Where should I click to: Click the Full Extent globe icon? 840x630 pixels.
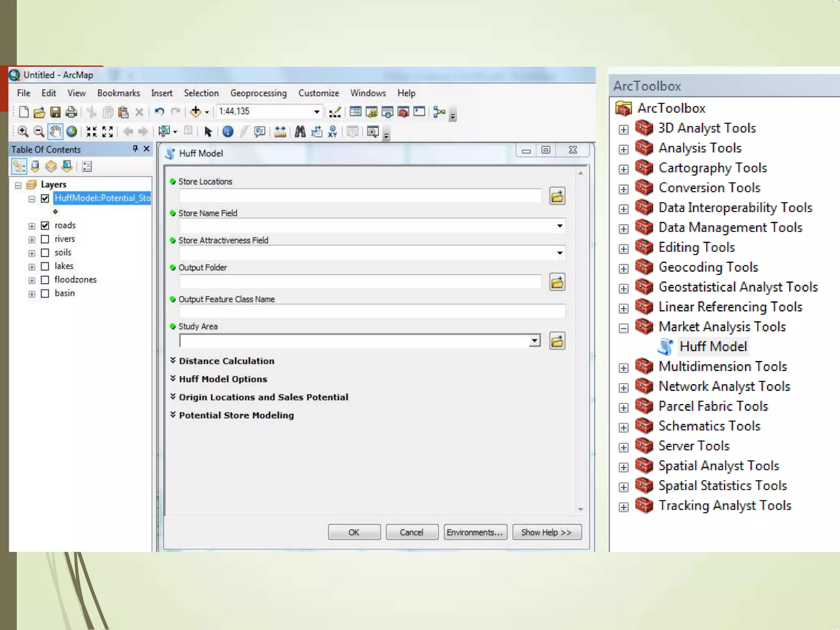pyautogui.click(x=71, y=132)
